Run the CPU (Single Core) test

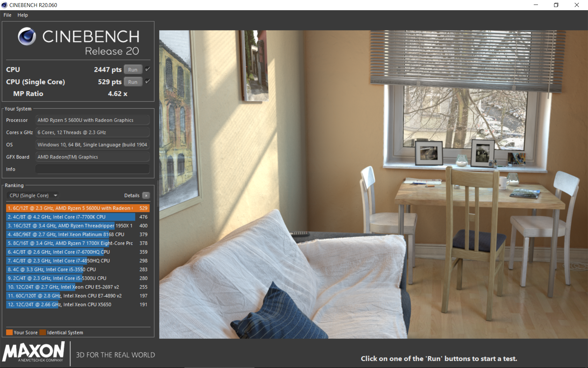(x=133, y=82)
